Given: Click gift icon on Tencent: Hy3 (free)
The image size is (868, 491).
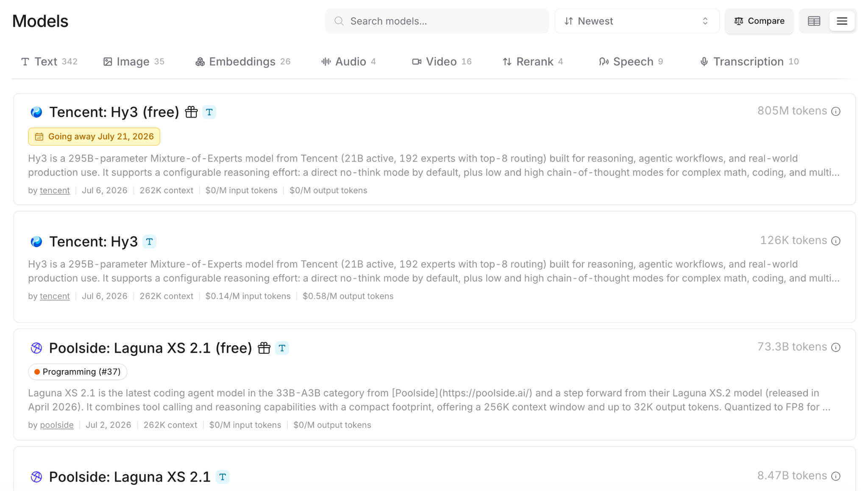Looking at the screenshot, I should click(191, 112).
